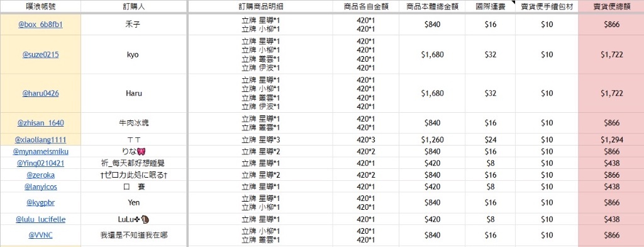Open the @zhisan_1640 account link

click(x=40, y=123)
